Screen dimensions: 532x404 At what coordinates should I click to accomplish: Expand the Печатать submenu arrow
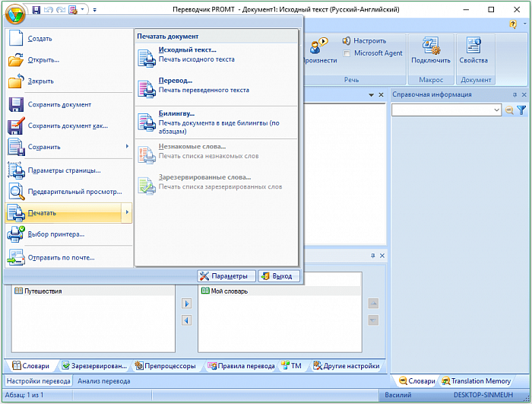click(x=127, y=212)
